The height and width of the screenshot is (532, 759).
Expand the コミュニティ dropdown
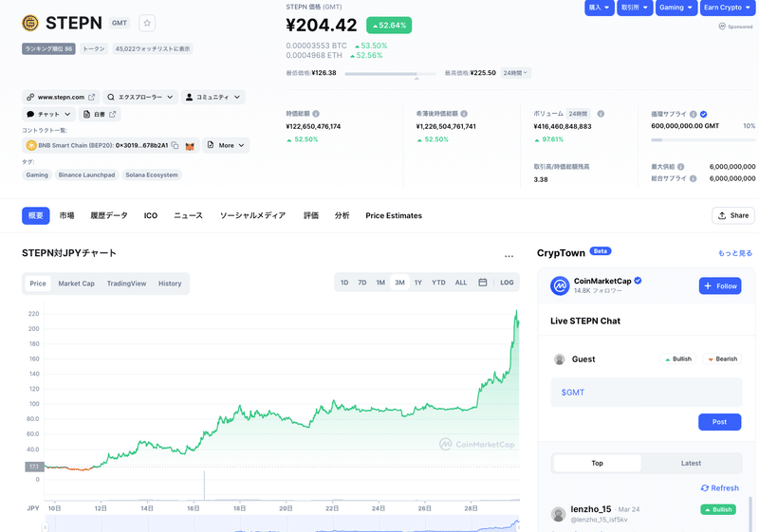tap(213, 98)
